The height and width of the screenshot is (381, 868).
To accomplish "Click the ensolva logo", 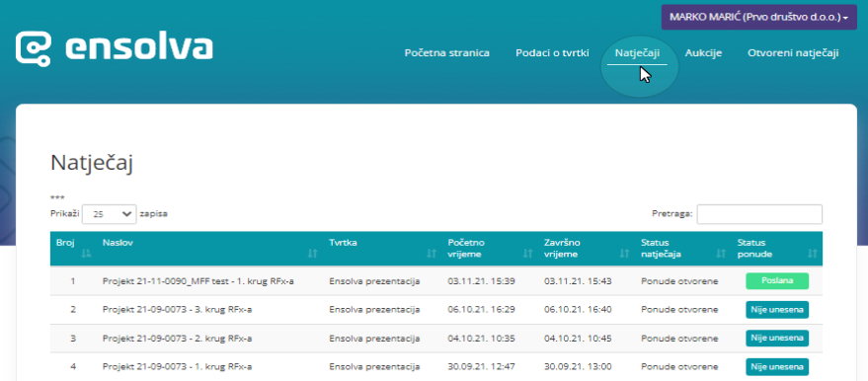I will point(114,48).
